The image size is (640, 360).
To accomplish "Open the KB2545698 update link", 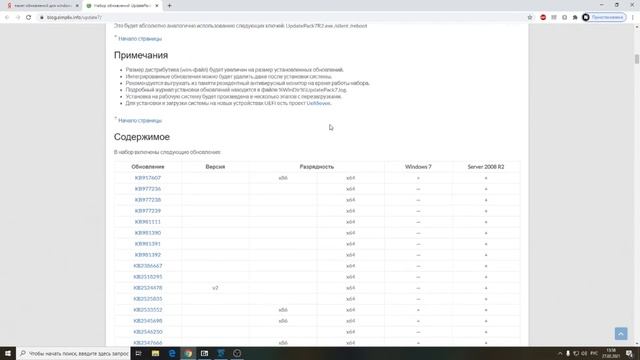I will point(148,321).
